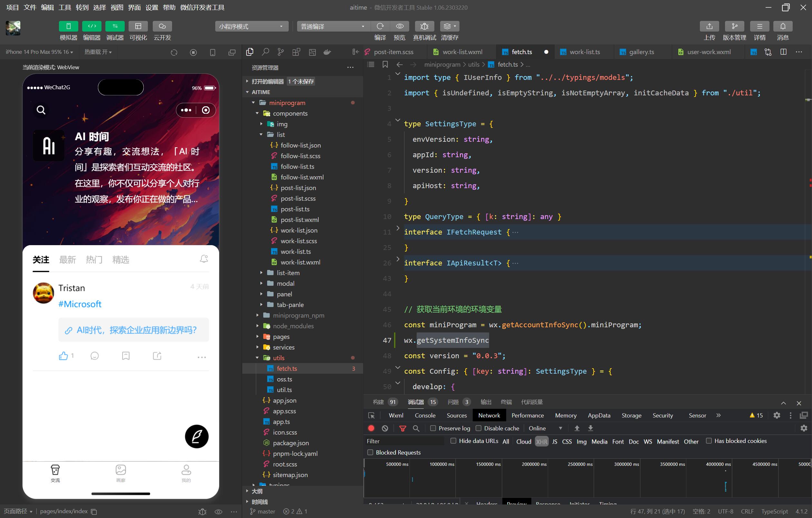Check the Disable cache option
This screenshot has width=812, height=518.
pos(478,428)
